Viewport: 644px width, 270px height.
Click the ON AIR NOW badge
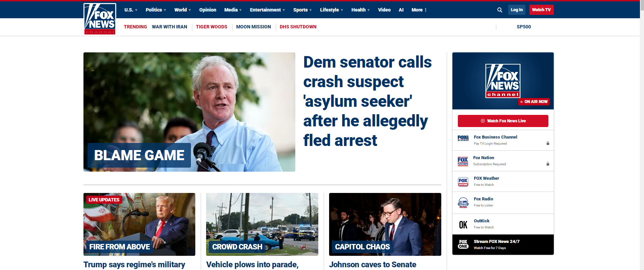[x=534, y=101]
